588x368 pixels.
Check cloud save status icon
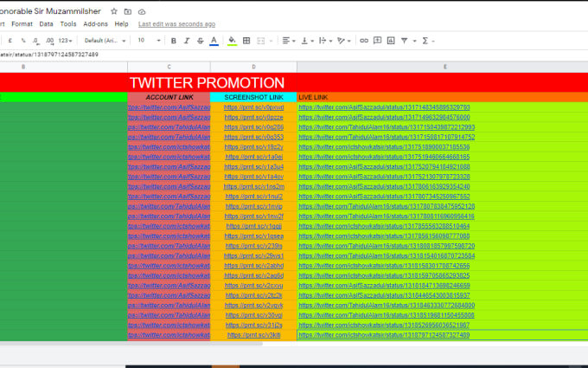coord(142,11)
